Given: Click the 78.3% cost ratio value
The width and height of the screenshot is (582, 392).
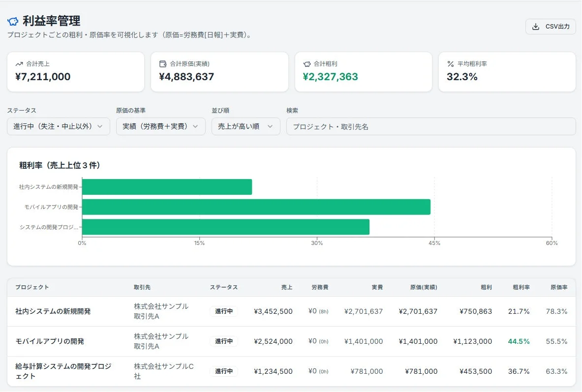Looking at the screenshot, I should pyautogui.click(x=556, y=311).
